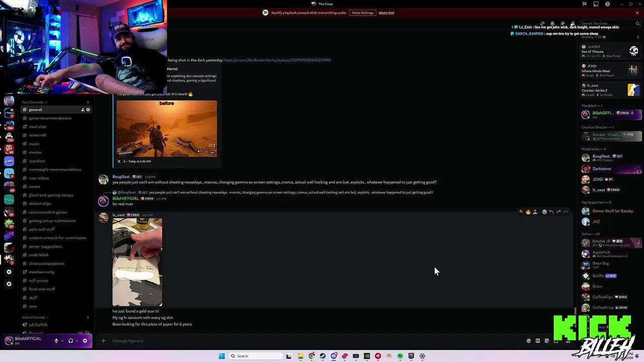Click the What's this? link

coord(386,13)
